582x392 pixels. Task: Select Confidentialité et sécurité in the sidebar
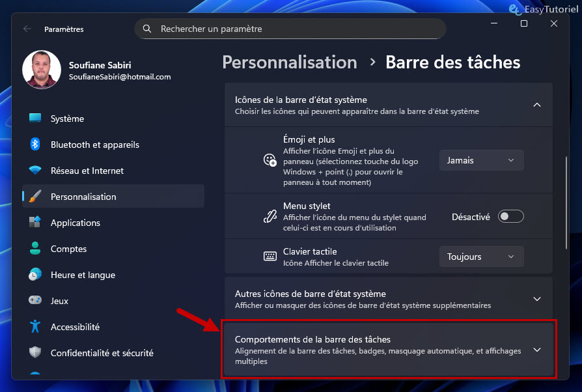point(103,353)
